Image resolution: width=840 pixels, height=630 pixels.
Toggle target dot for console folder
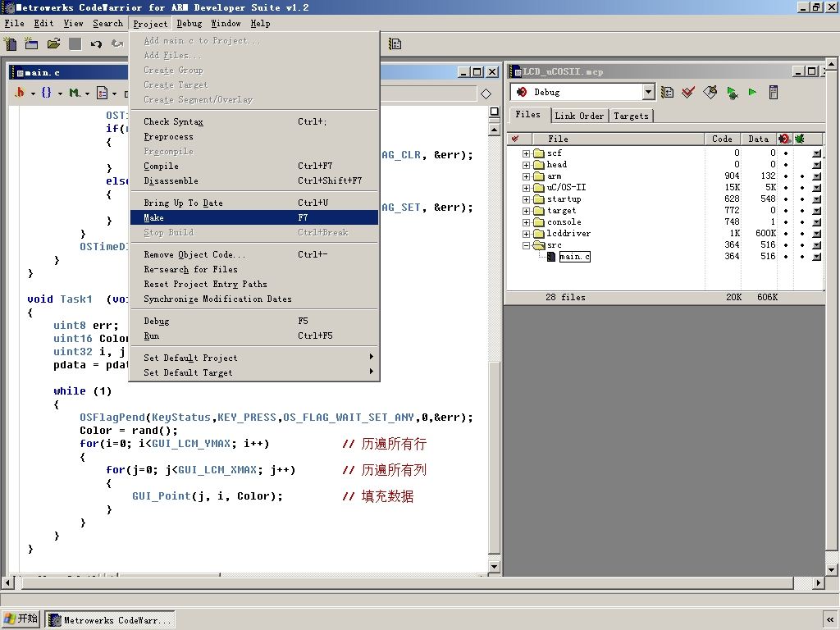pyautogui.click(x=802, y=222)
